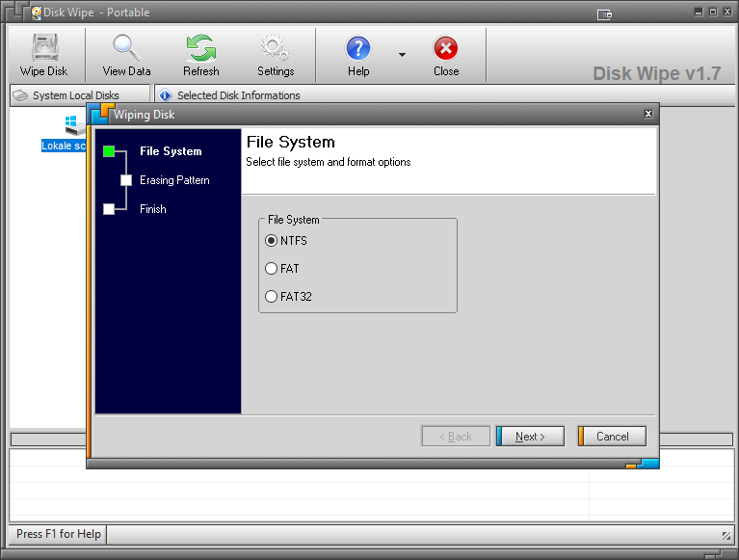
Task: Click the 'Press F1 for Help' status text
Action: [x=59, y=534]
